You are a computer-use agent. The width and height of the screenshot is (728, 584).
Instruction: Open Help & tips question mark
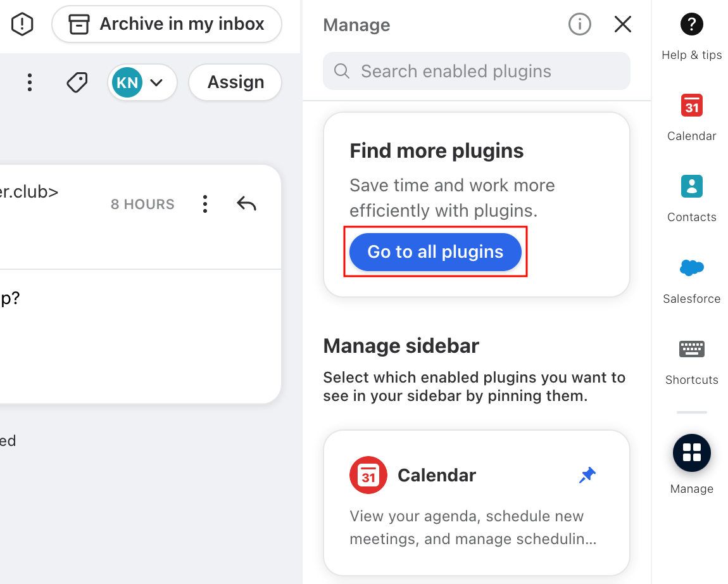[691, 24]
